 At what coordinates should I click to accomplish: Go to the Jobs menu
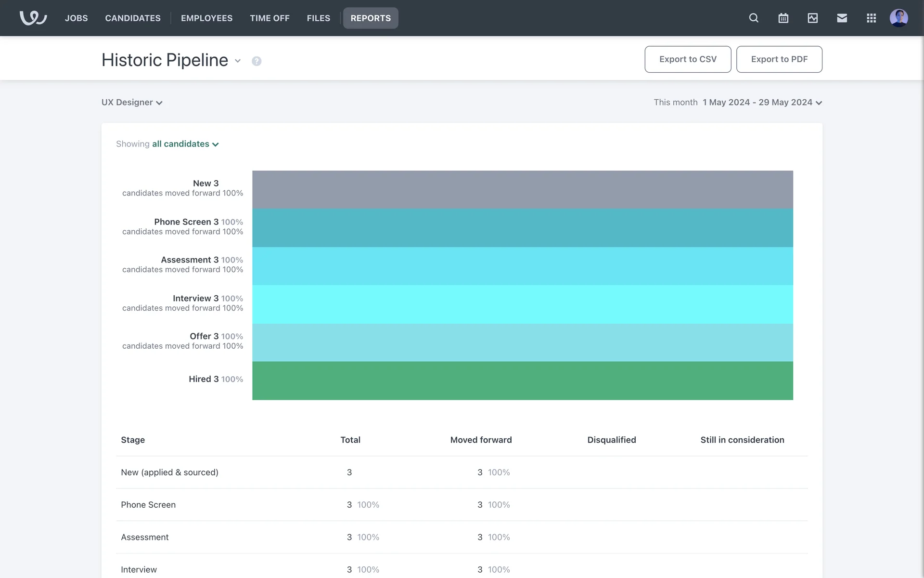[76, 18]
